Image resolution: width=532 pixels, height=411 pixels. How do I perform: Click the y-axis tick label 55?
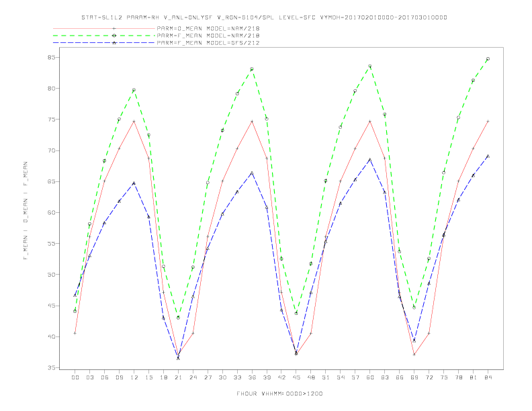click(x=51, y=244)
